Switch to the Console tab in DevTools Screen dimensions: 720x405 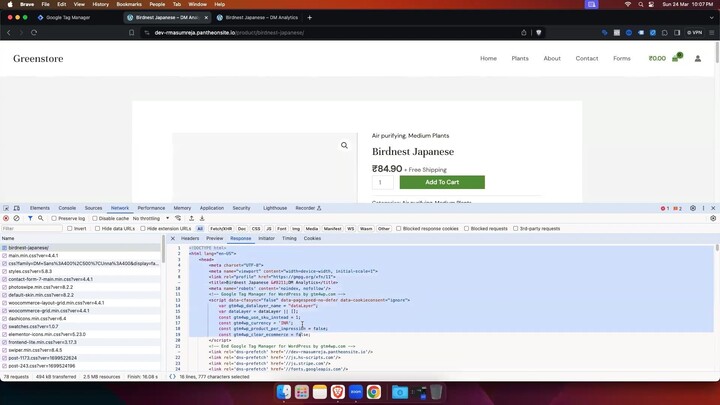67,208
